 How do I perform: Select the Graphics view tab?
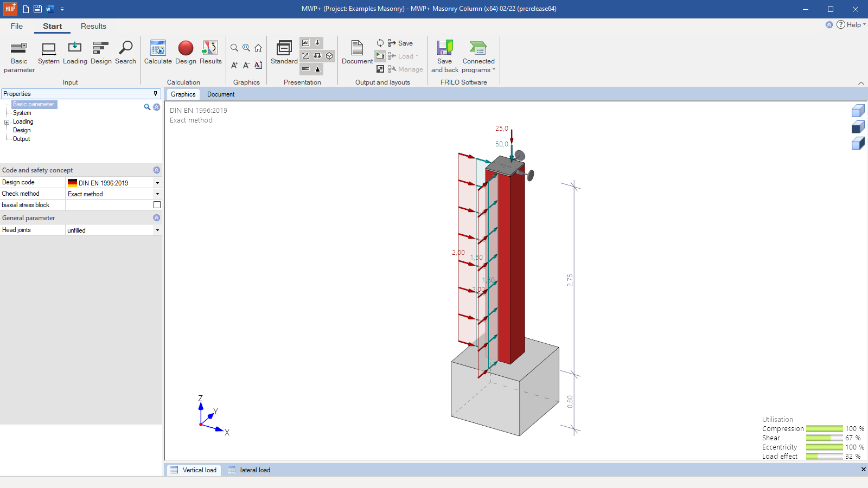tap(183, 94)
